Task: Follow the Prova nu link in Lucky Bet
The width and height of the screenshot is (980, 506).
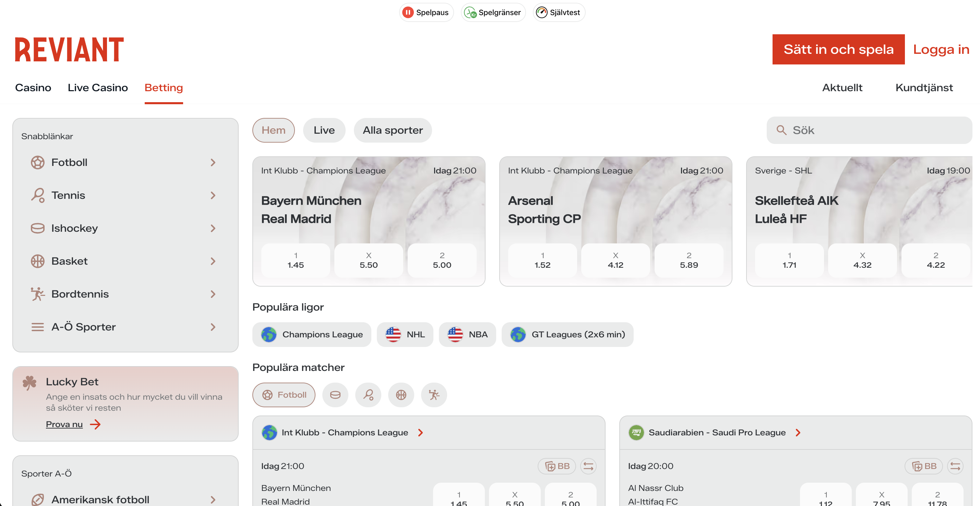Action: tap(64, 424)
